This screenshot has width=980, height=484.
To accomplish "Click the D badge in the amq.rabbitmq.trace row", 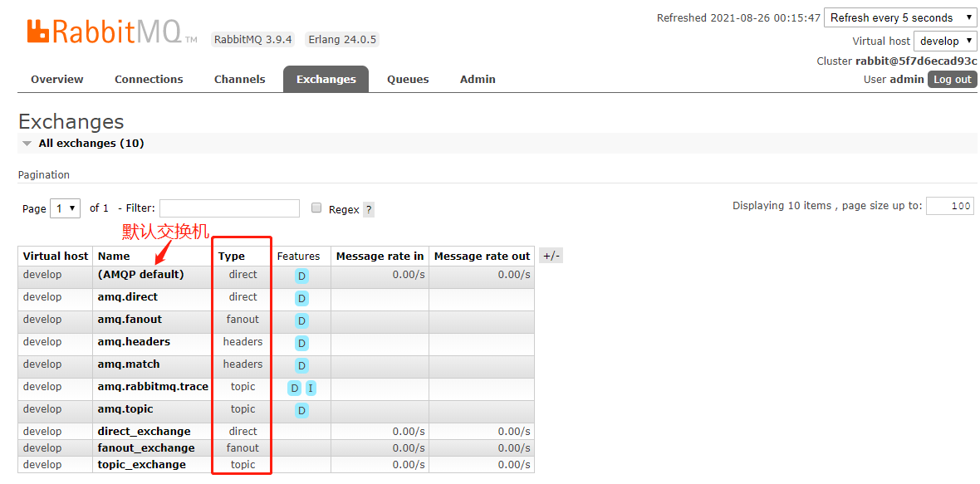I will pos(294,389).
